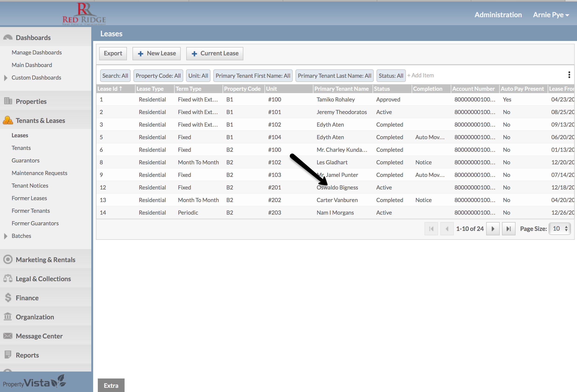Click the Marketing & Rentals target icon

[x=8, y=259]
